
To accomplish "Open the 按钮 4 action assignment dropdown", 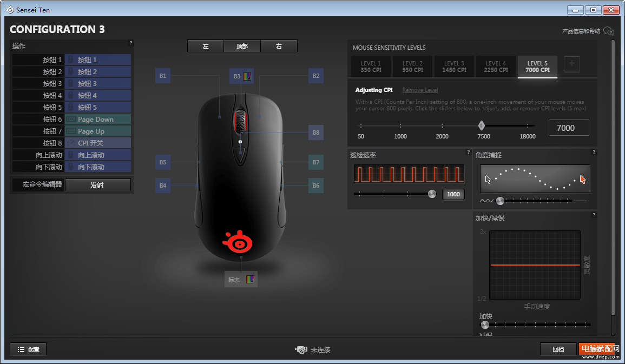I will click(98, 96).
